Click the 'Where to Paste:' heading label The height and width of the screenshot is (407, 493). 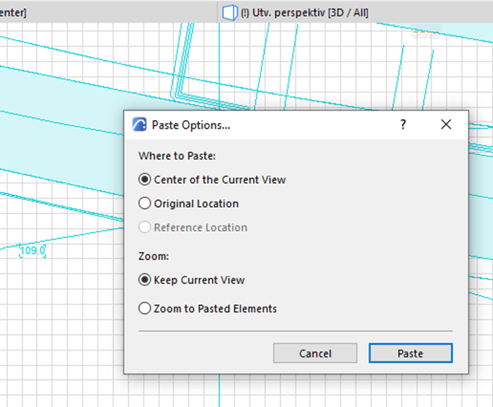[177, 156]
